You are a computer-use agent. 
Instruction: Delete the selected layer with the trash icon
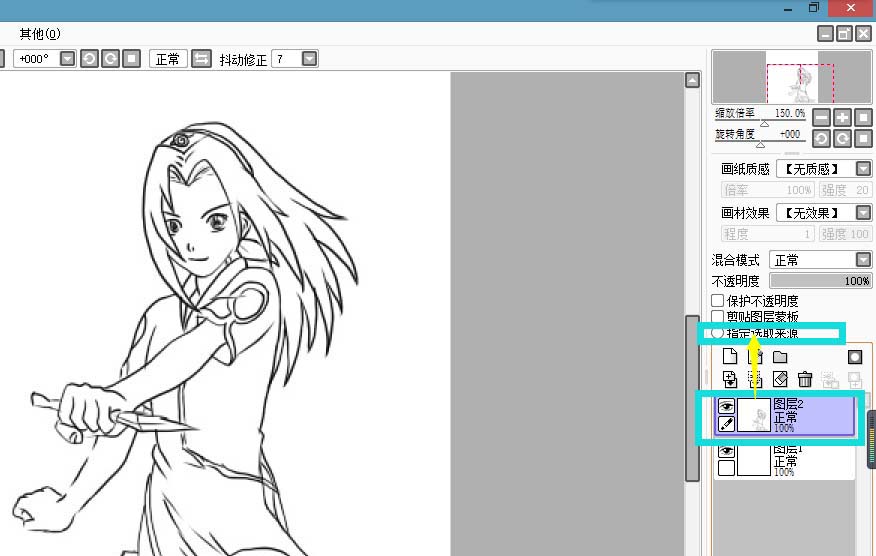(805, 379)
